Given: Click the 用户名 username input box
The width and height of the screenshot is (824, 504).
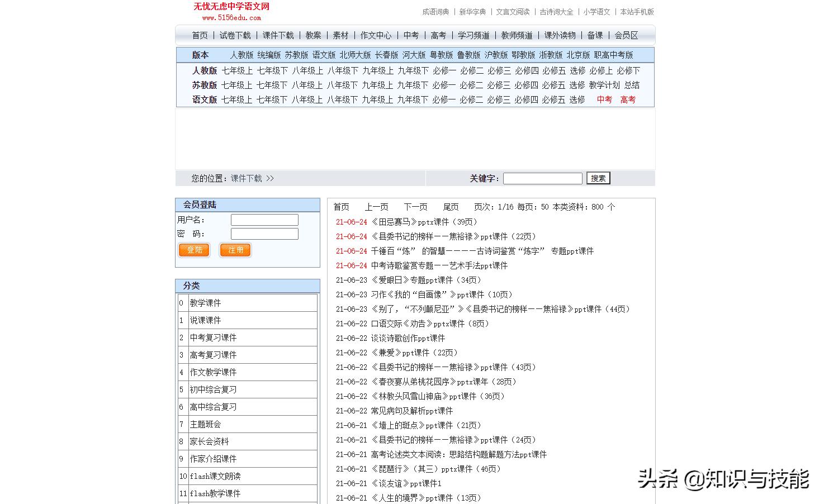Looking at the screenshot, I should click(264, 219).
